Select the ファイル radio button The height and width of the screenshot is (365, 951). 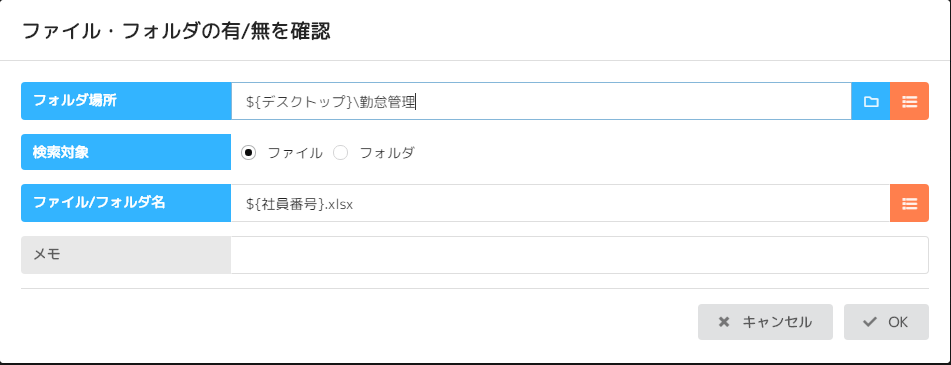point(248,153)
